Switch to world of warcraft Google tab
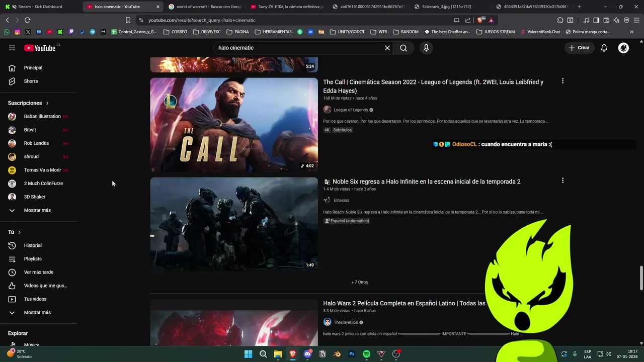 click(x=205, y=7)
